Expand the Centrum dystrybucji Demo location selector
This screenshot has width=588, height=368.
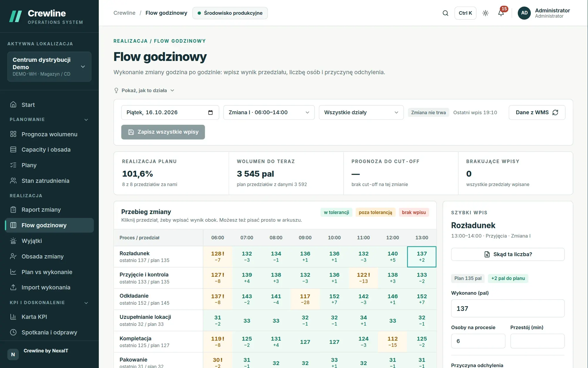[49, 67]
